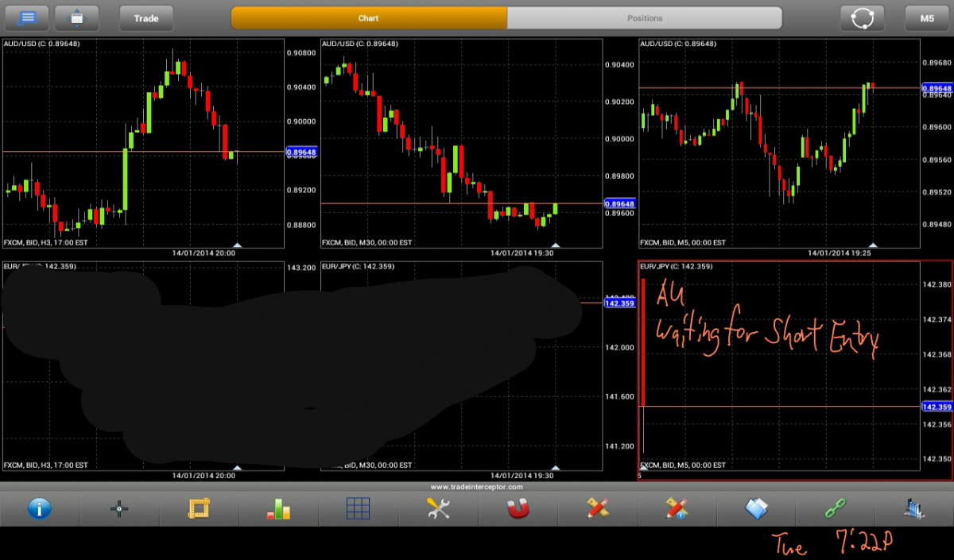Viewport: 954px width, 560px height.
Task: Click the 14/01/2014 19:25 timestamp label
Action: coord(838,253)
